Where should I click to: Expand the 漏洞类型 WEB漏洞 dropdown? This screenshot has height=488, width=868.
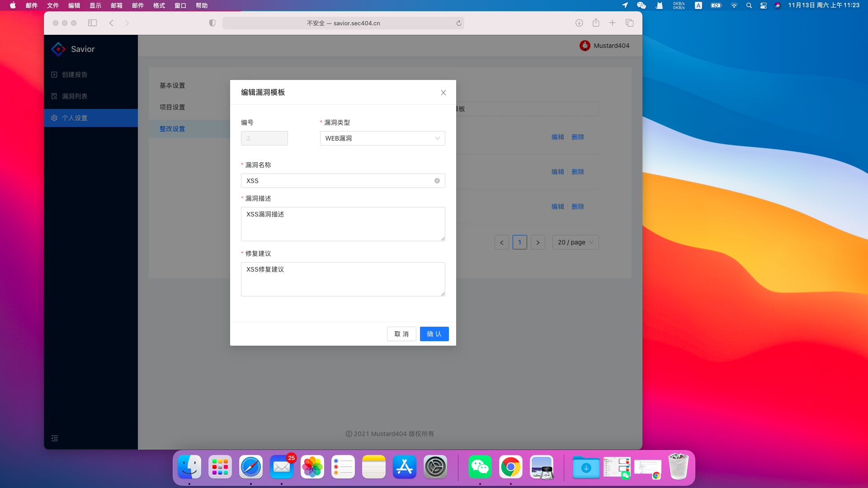pos(382,138)
